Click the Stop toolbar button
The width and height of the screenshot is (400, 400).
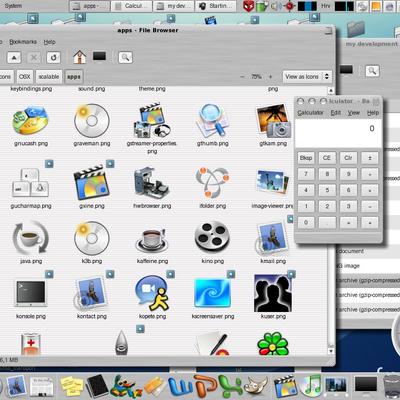[x=34, y=58]
